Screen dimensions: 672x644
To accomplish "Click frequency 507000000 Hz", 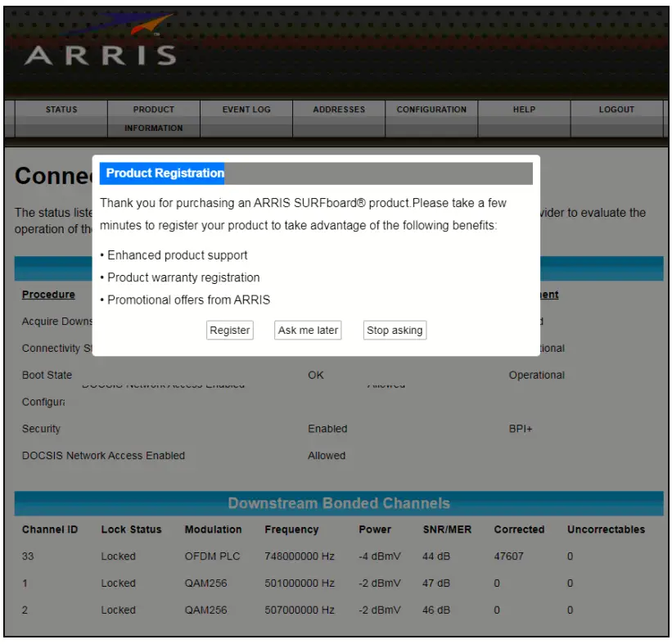I will click(299, 610).
